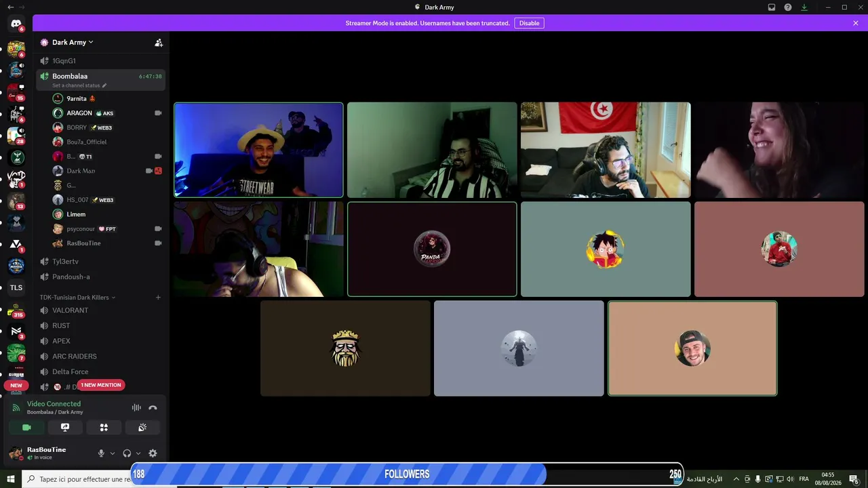Open the server with the 15 badge
The height and width of the screenshot is (488, 868).
16,93
